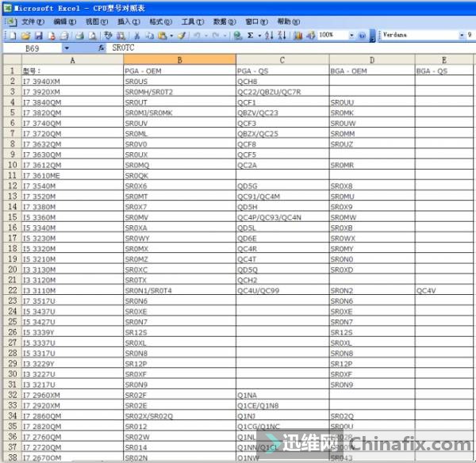Viewport: 476px width, 463px height.
Task: Select cell I3 3110M
Action: coord(72,290)
